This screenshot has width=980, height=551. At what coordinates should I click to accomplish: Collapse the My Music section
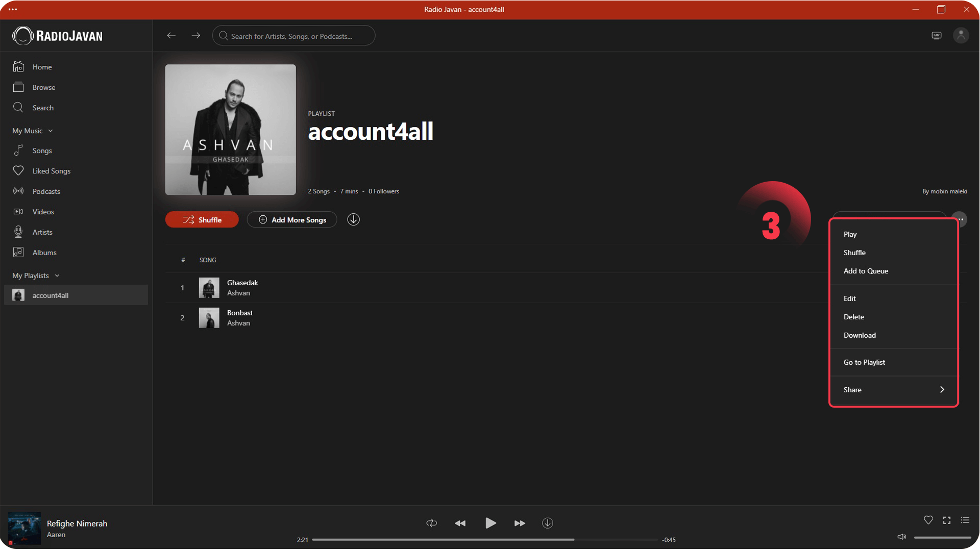coord(33,131)
